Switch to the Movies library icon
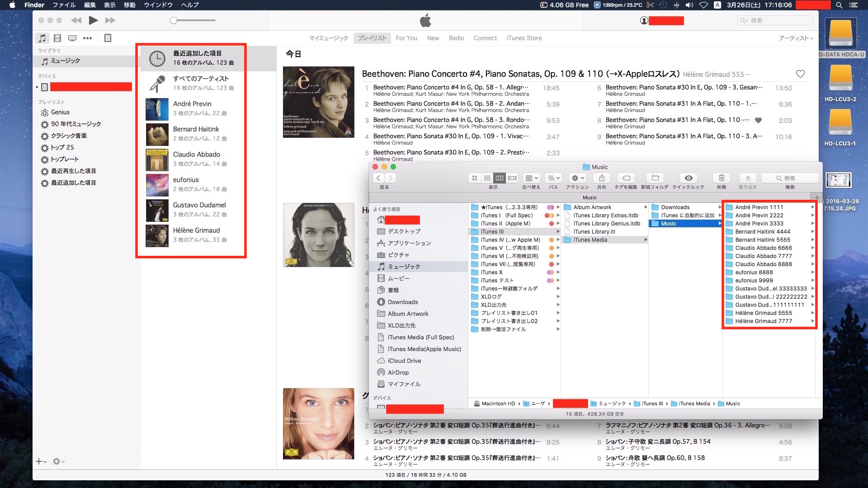 tap(57, 38)
